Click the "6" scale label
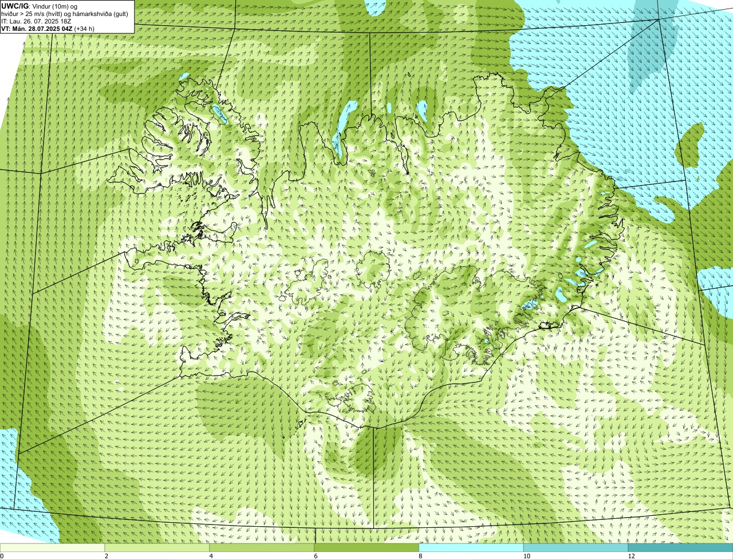Viewport: 733px width, 560px height. [x=316, y=556]
